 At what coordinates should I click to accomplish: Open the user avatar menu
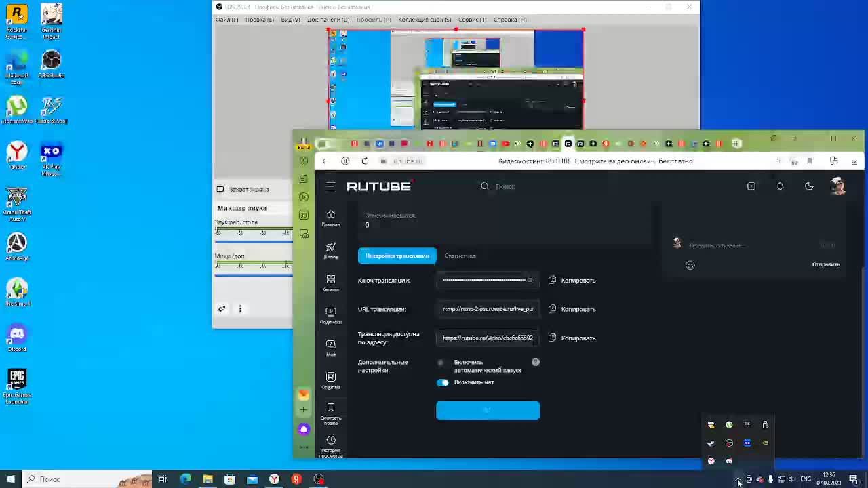(x=838, y=186)
